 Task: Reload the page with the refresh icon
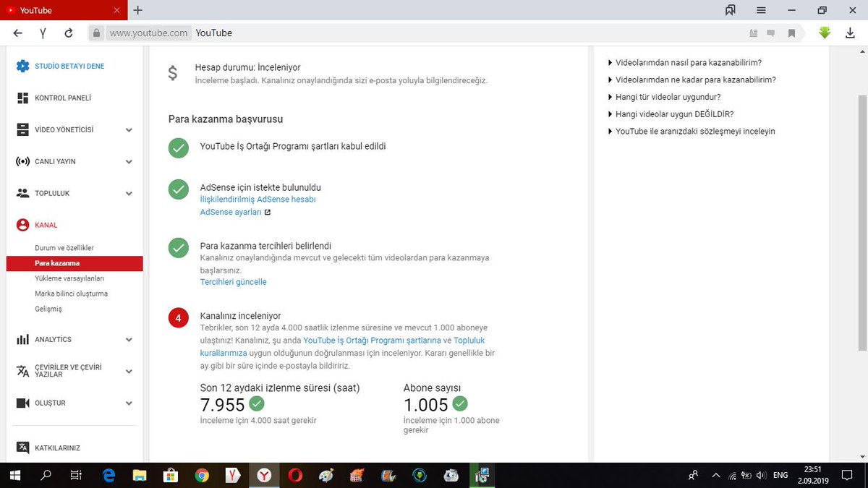(x=69, y=33)
